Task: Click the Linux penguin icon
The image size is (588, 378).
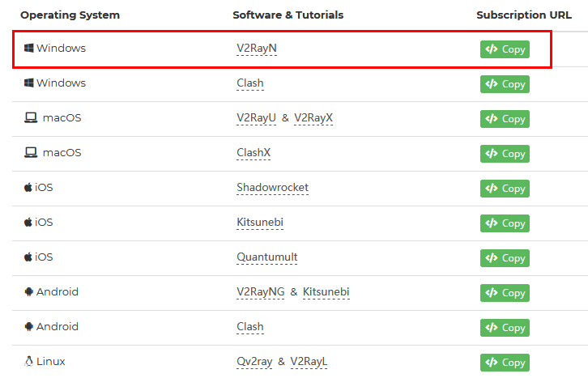Action: pyautogui.click(x=28, y=362)
